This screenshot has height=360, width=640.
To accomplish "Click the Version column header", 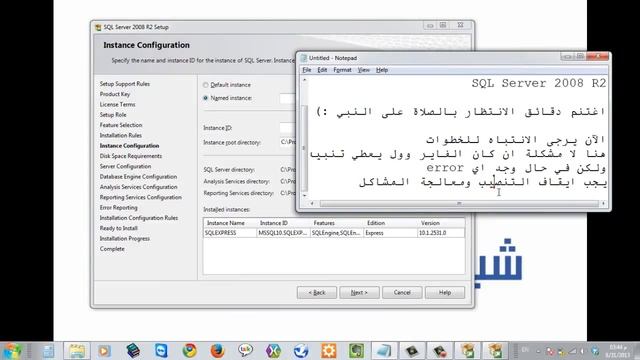I will [x=441, y=223].
